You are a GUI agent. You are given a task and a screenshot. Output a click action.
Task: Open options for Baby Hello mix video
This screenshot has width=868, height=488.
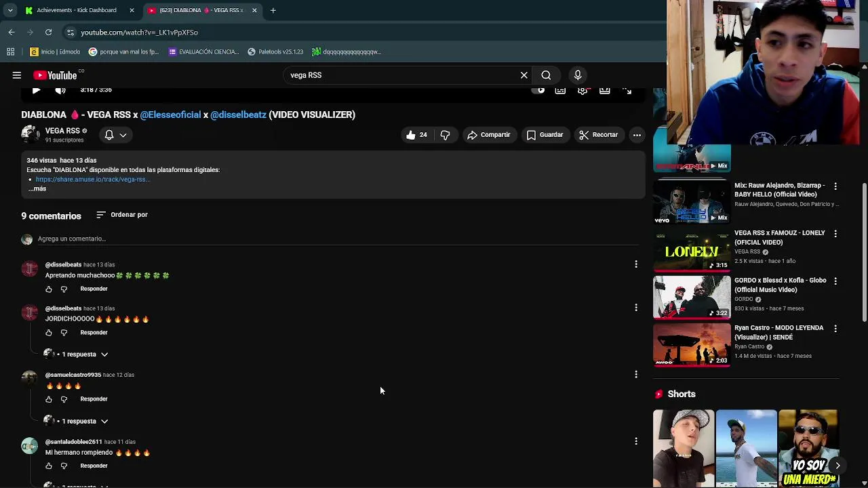[835, 186]
